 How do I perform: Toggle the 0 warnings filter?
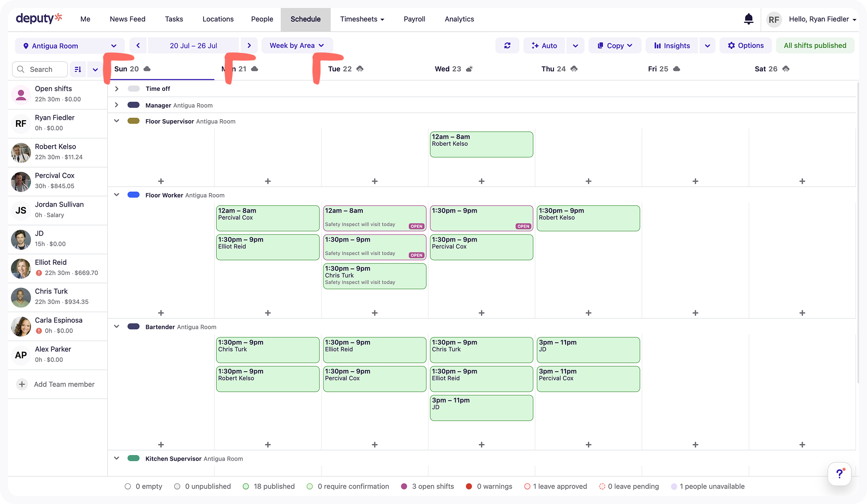tap(489, 487)
